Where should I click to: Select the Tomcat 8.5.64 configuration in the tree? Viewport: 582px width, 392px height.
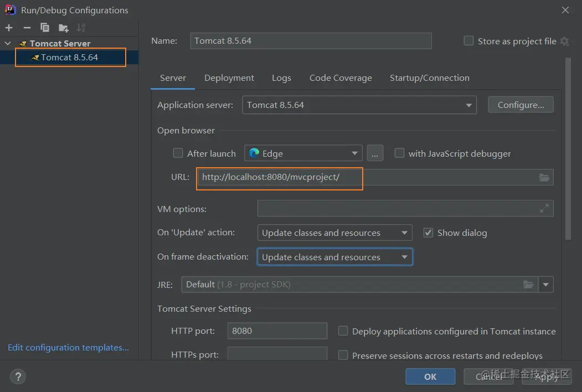pyautogui.click(x=69, y=58)
